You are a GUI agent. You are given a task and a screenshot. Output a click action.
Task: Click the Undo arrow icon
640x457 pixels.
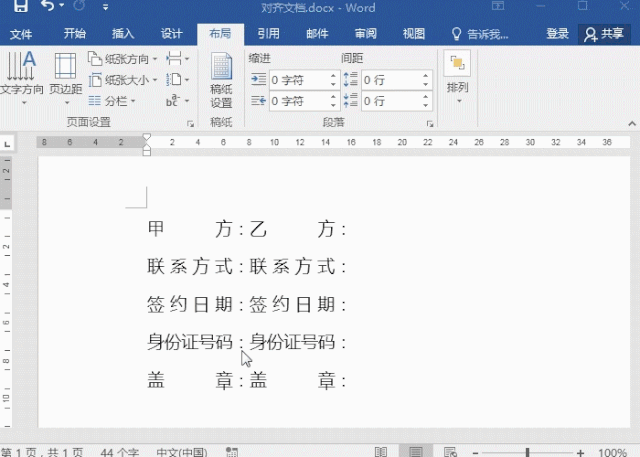tap(47, 5)
